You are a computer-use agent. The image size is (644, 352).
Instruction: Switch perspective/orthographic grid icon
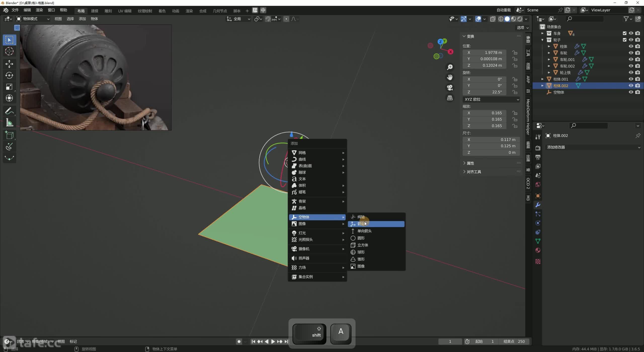450,98
